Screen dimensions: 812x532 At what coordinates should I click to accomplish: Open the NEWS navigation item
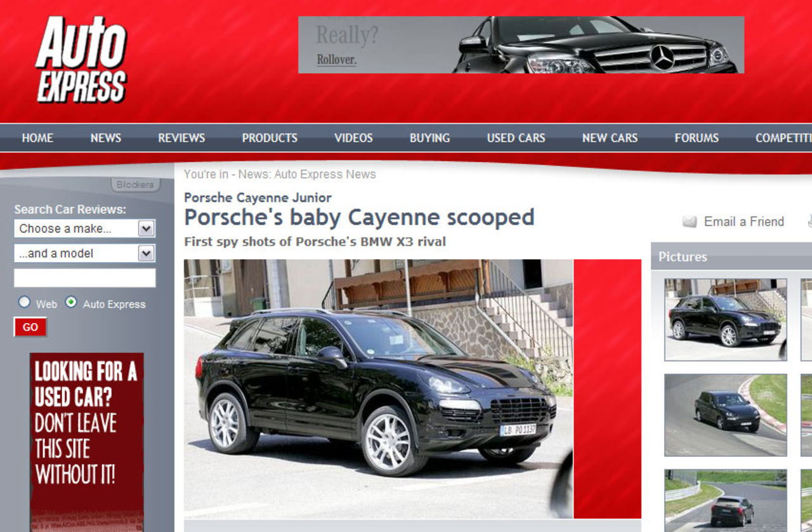pos(105,138)
